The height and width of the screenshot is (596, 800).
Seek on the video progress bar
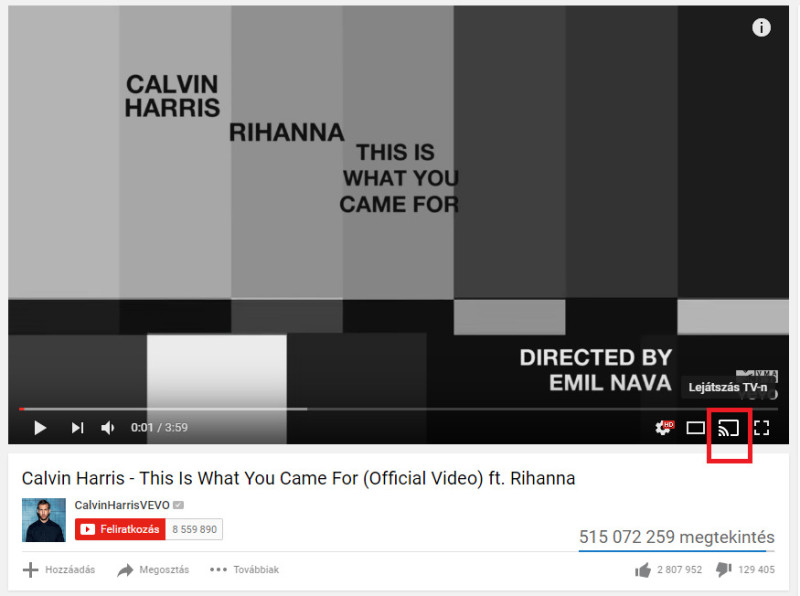pos(398,409)
